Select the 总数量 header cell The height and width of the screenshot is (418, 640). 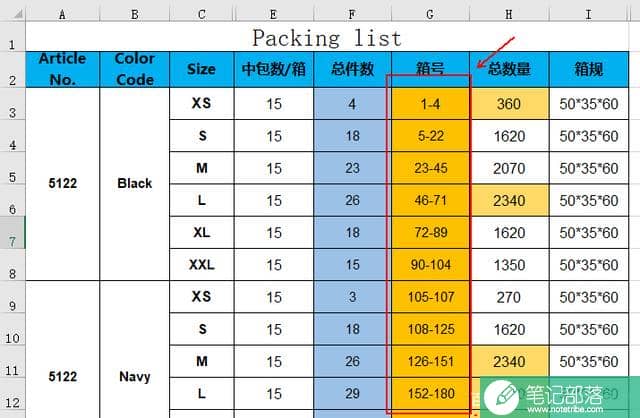(509, 69)
